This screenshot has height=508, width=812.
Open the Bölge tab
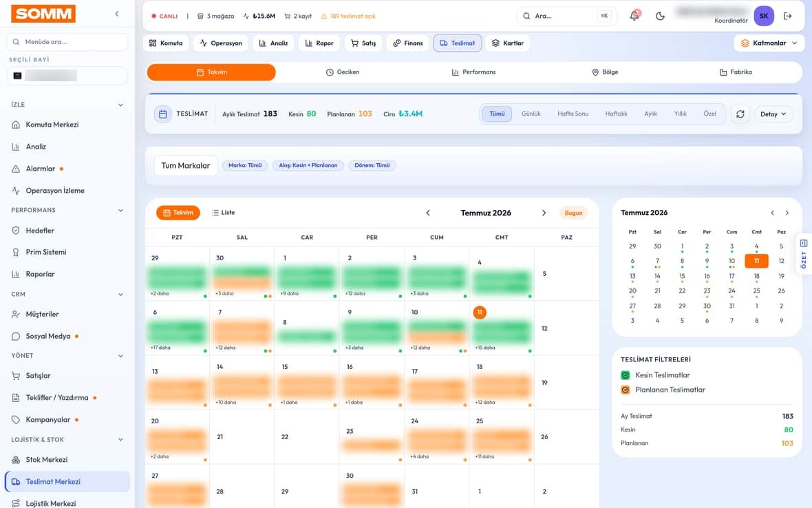(605, 72)
